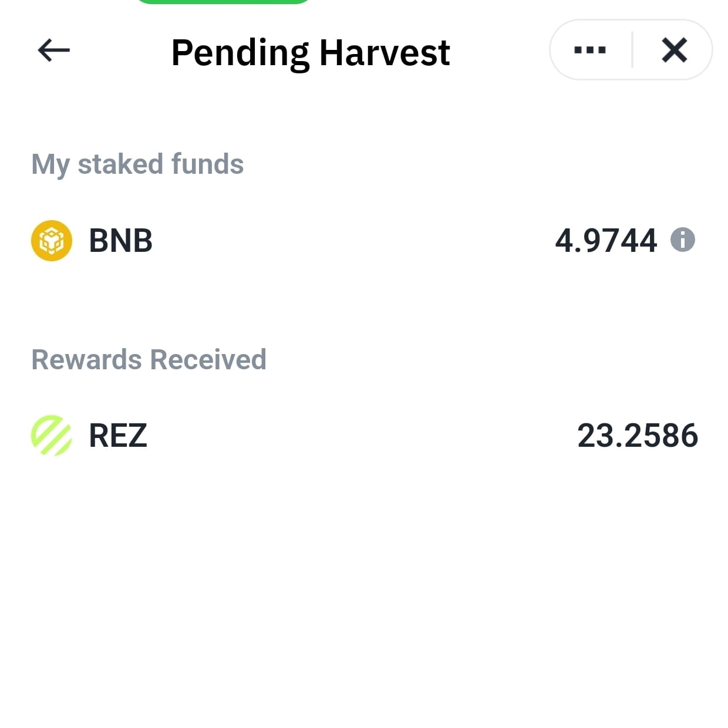Screen dimensions: 728x728
Task: Select the Pending Harvest title
Action: point(310,52)
